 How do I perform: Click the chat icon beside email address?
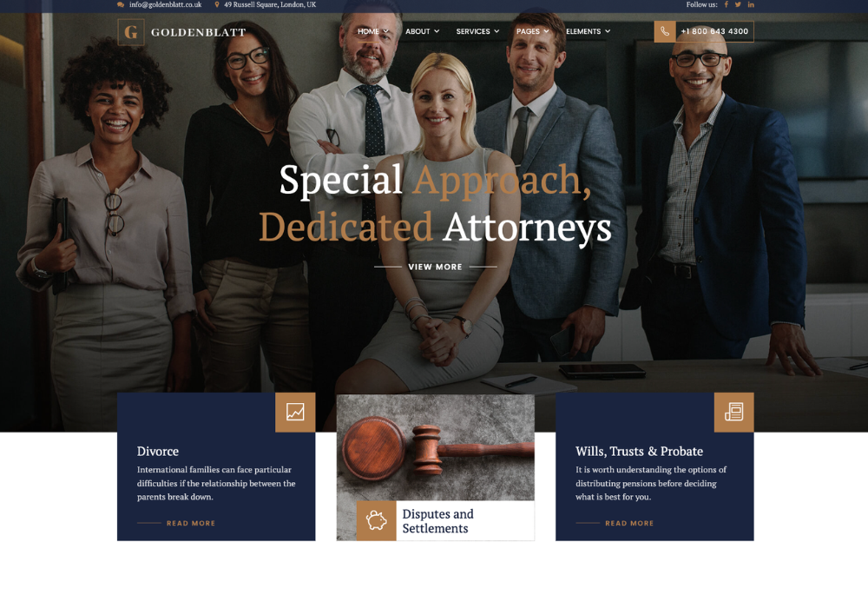tap(121, 4)
